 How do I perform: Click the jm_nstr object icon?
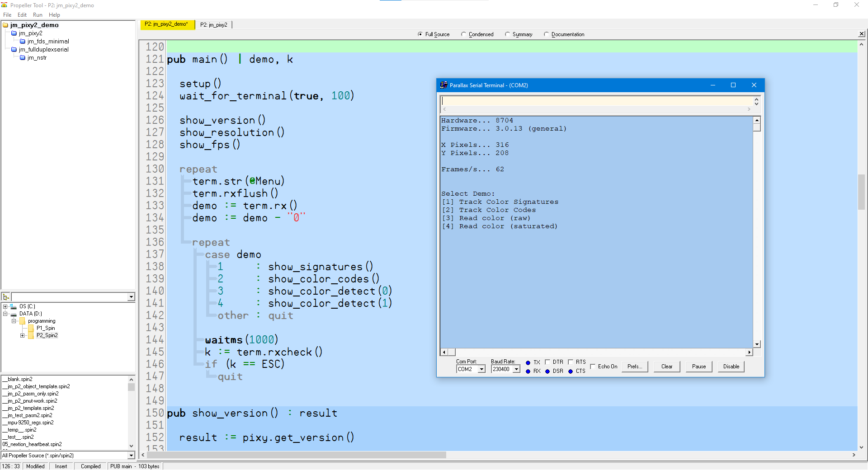point(23,58)
